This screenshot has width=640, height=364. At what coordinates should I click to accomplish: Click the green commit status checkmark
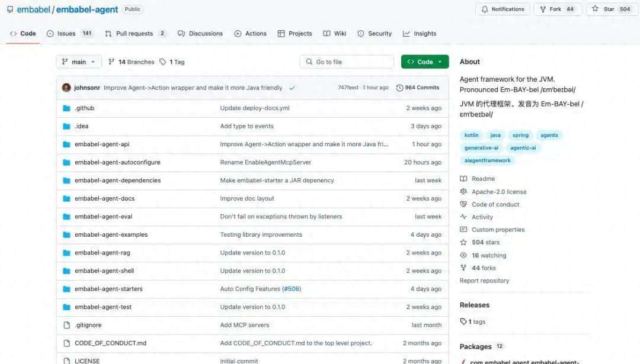point(292,88)
